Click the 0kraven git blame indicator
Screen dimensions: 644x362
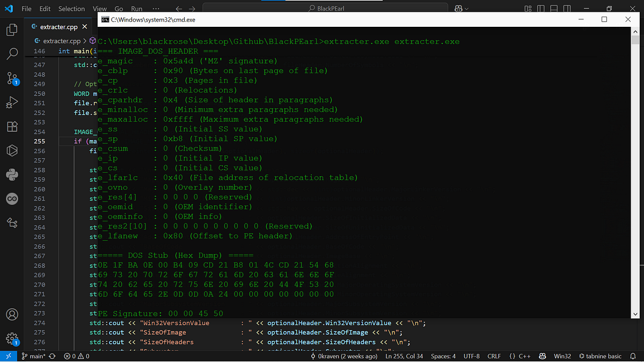coord(345,356)
